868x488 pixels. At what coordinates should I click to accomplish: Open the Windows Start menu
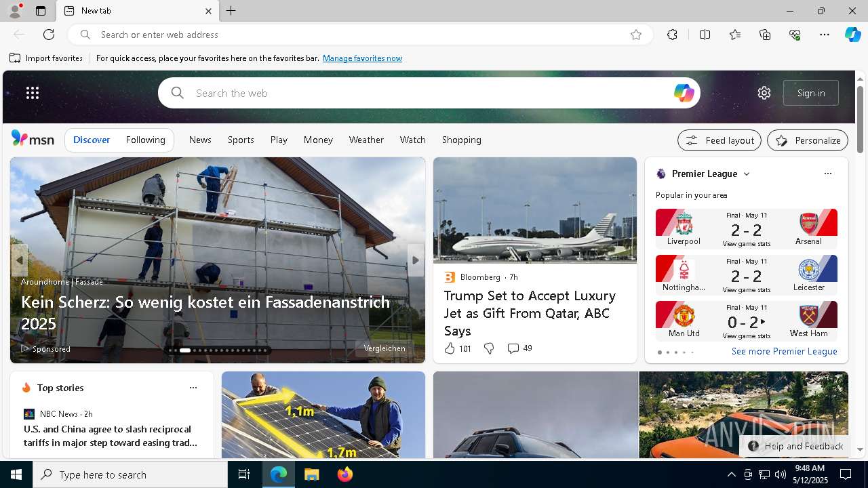coord(16,474)
